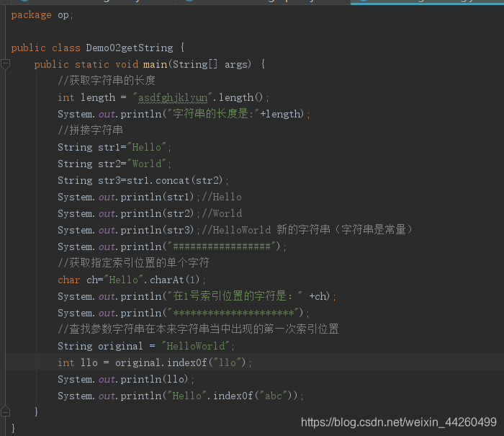Click the 'package' keyword

coord(31,15)
